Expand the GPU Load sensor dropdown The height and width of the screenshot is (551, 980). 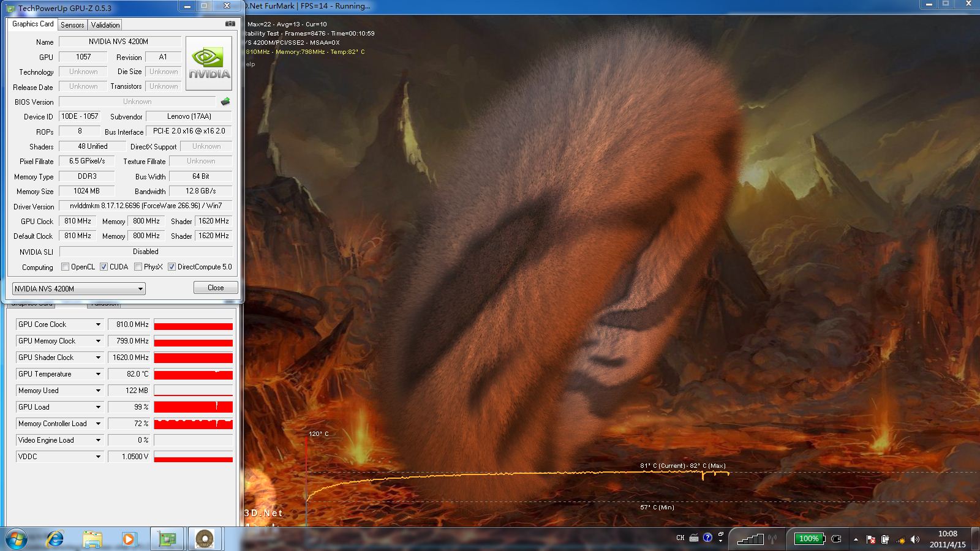[98, 407]
